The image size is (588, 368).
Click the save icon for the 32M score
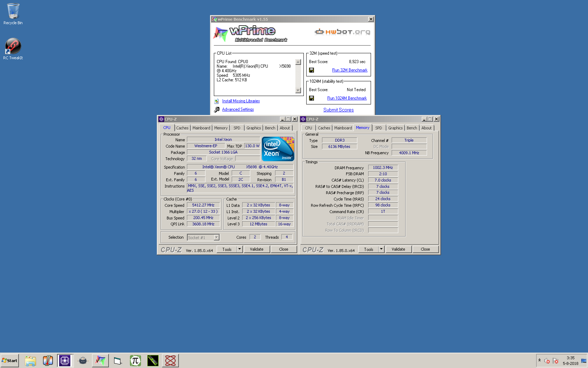pos(311,70)
